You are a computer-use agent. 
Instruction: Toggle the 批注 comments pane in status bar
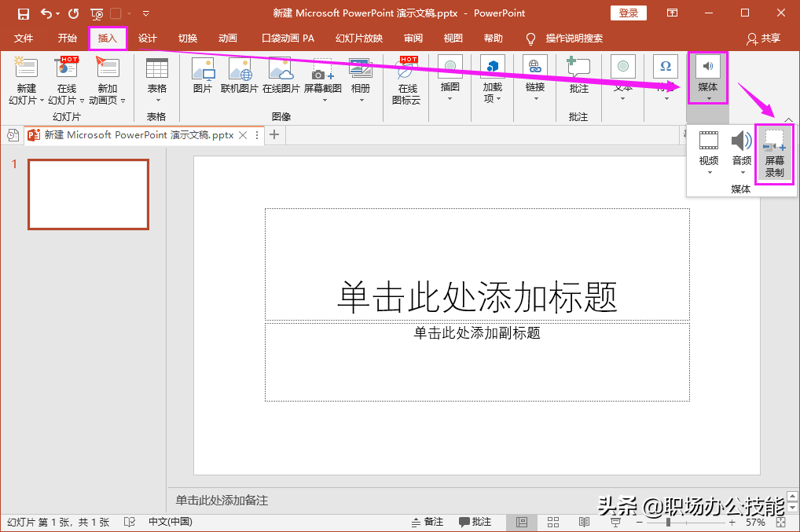pyautogui.click(x=475, y=522)
